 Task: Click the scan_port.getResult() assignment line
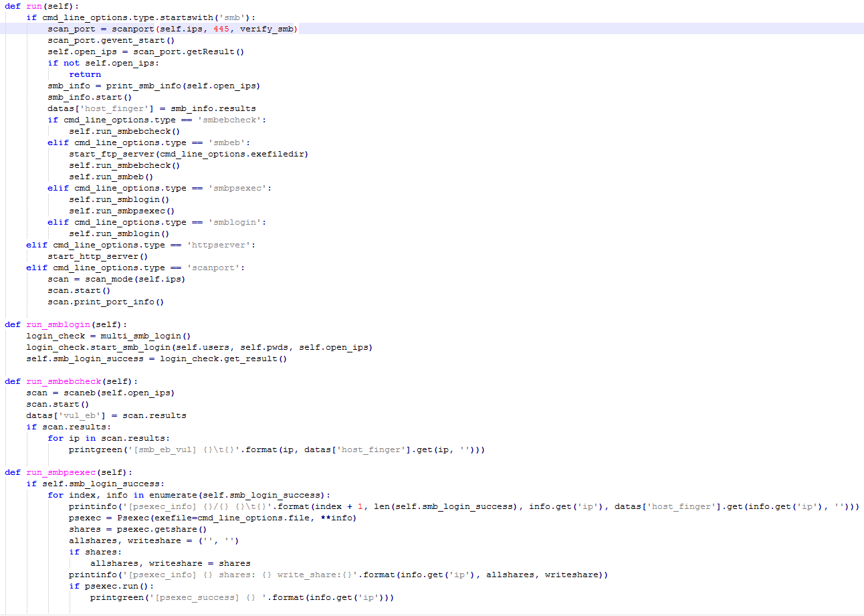pos(146,52)
